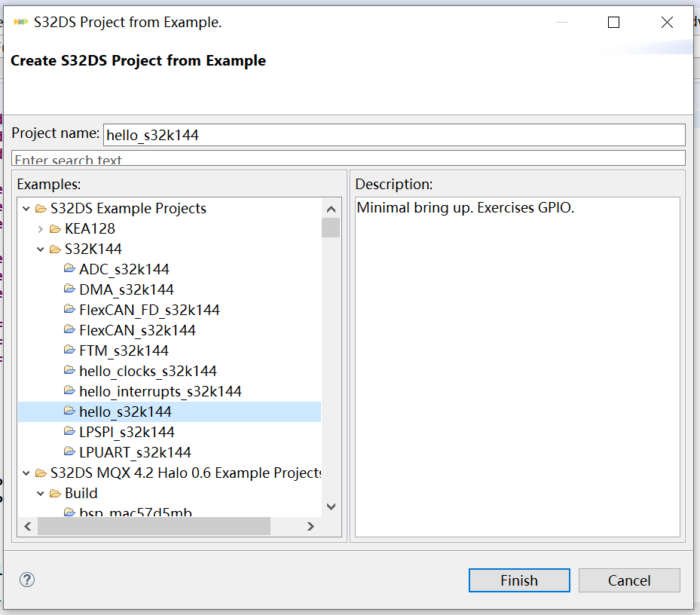This screenshot has height=615, width=700.
Task: Click the LPUART_s32k144 folder icon
Action: click(69, 452)
